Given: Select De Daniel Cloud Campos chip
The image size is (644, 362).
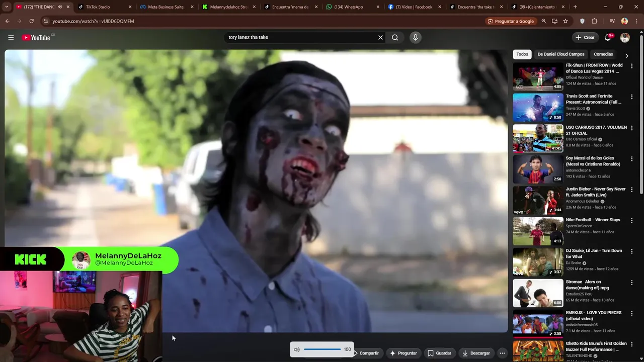Looking at the screenshot, I should pos(561,54).
